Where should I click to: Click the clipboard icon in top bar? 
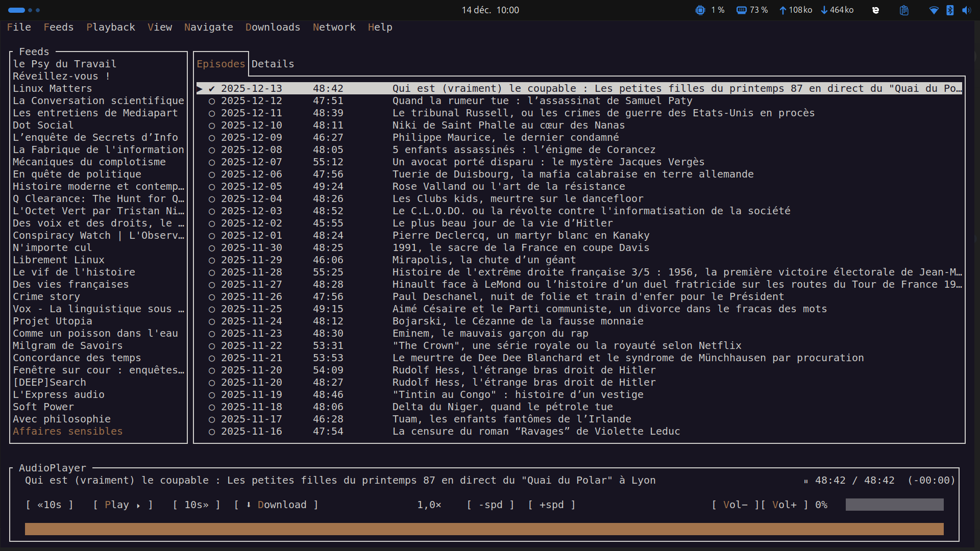point(904,10)
